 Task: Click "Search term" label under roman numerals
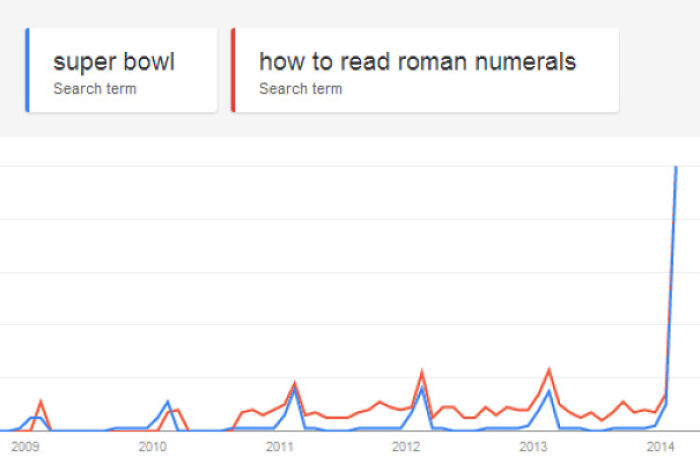pos(300,89)
